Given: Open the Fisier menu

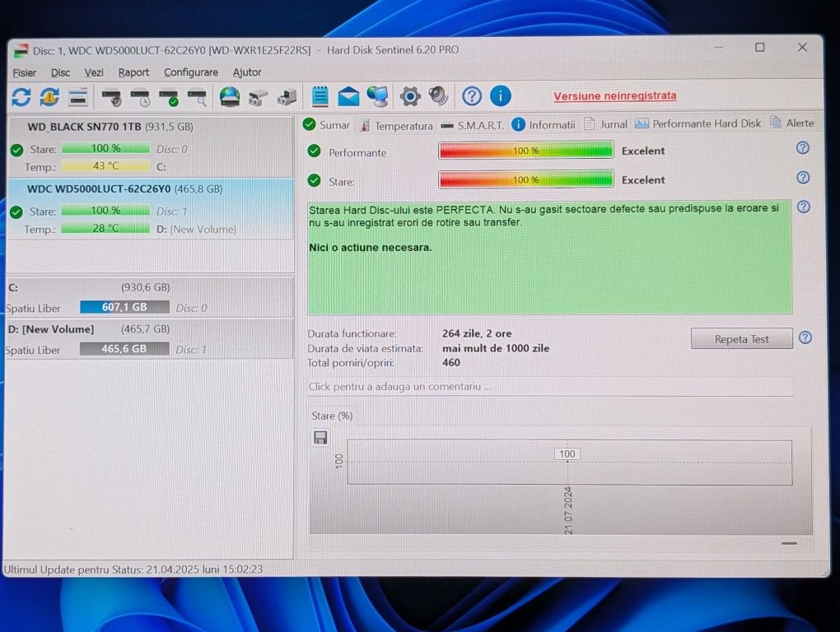Looking at the screenshot, I should (25, 72).
